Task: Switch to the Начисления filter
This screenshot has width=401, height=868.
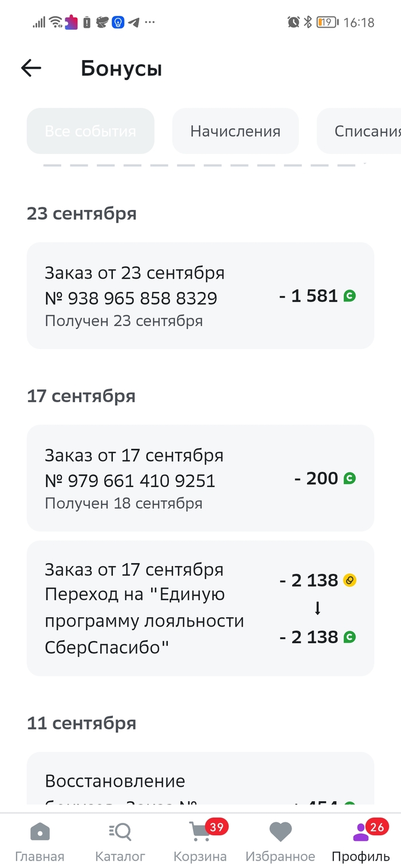Action: (235, 131)
